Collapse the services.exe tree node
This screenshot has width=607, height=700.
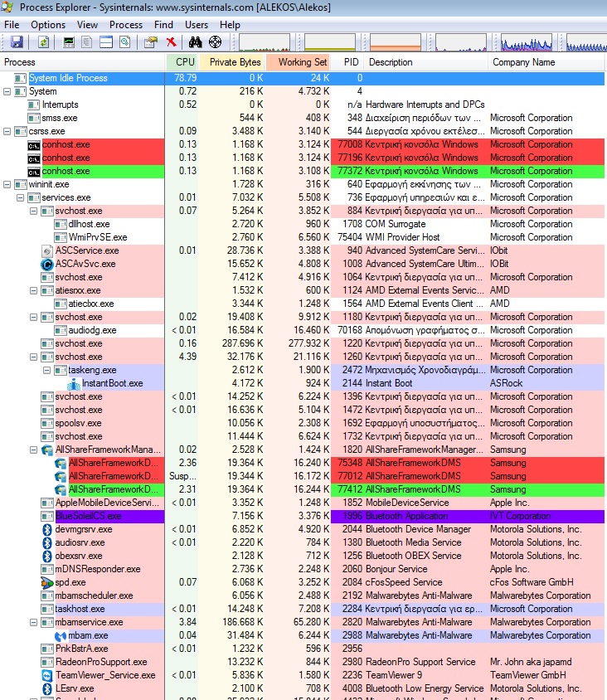20,197
